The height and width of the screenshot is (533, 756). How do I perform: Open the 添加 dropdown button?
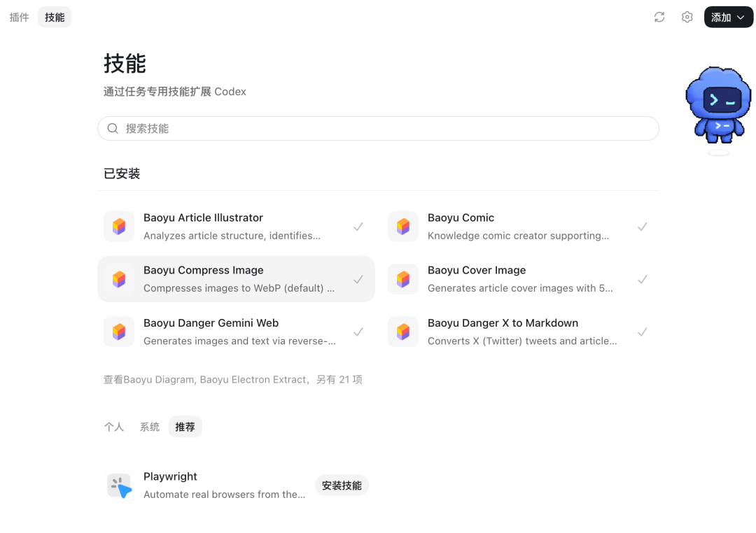728,17
